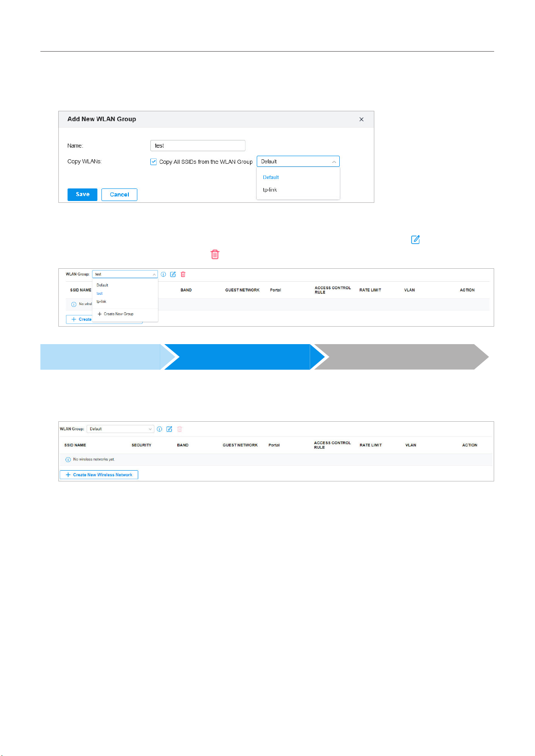The height and width of the screenshot is (756, 535).
Task: Click info icon beside No wireless networks yet
Action: tap(68, 459)
